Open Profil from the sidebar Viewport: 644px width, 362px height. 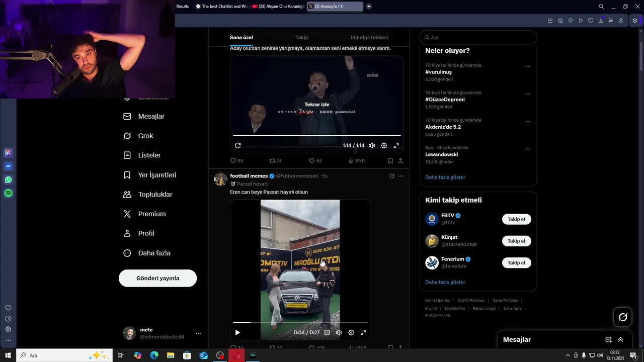139,233
